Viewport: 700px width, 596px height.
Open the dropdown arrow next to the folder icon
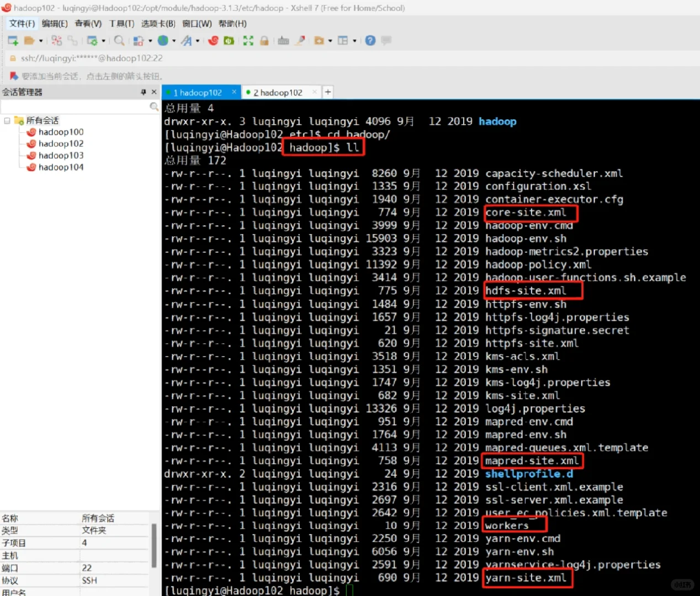[x=41, y=40]
